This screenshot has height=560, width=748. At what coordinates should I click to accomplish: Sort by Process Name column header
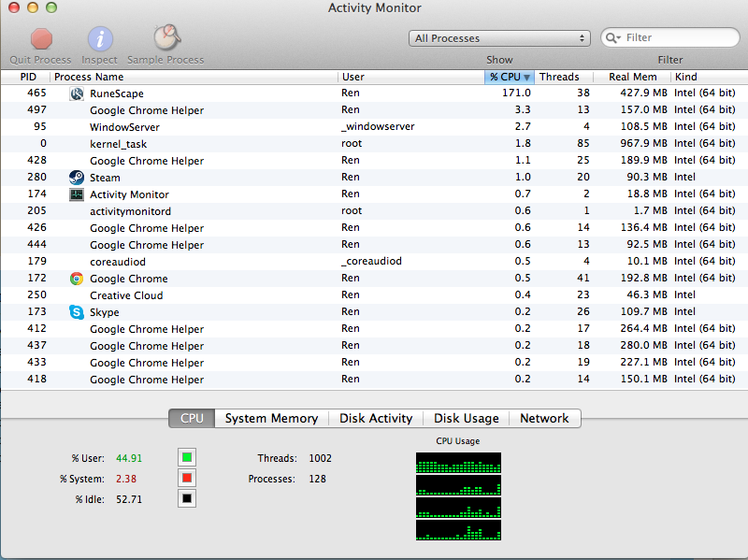194,77
